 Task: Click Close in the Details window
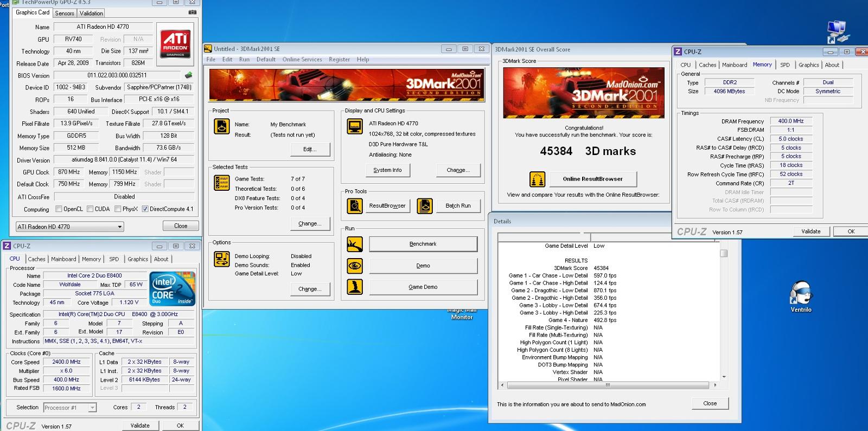(x=710, y=403)
